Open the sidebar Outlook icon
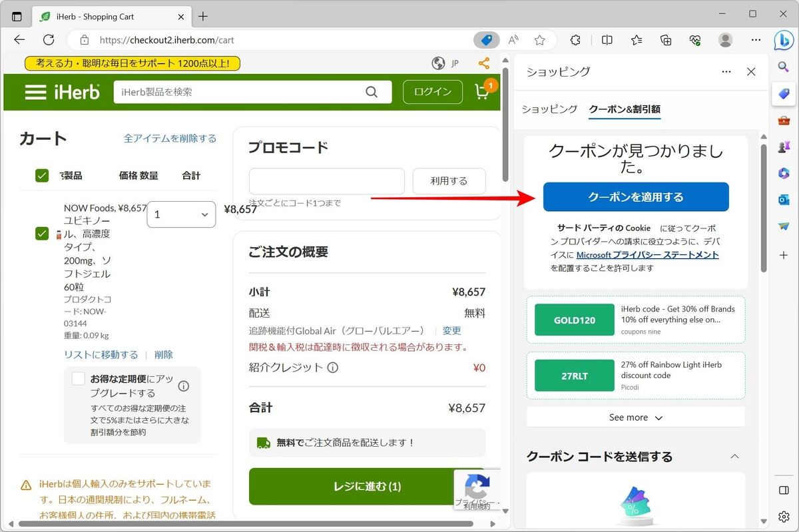Image resolution: width=799 pixels, height=532 pixels. point(784,200)
